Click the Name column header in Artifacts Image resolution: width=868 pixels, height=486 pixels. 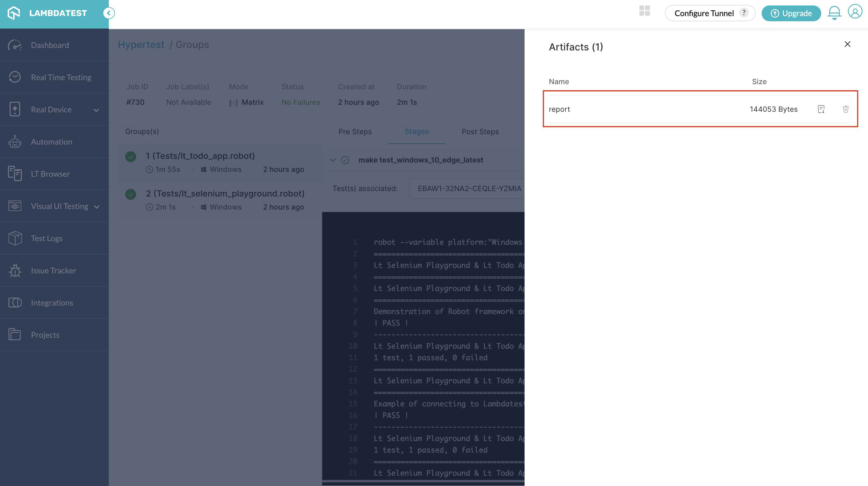point(559,81)
